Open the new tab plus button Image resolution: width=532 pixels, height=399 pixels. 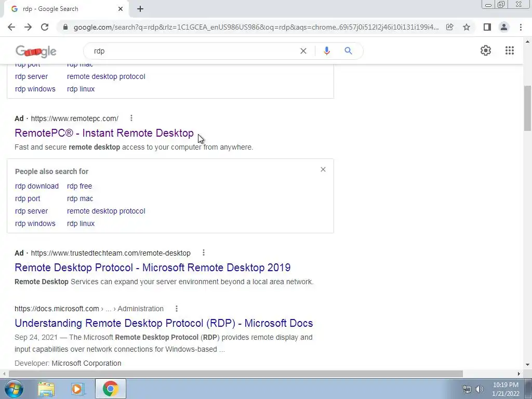pos(140,9)
